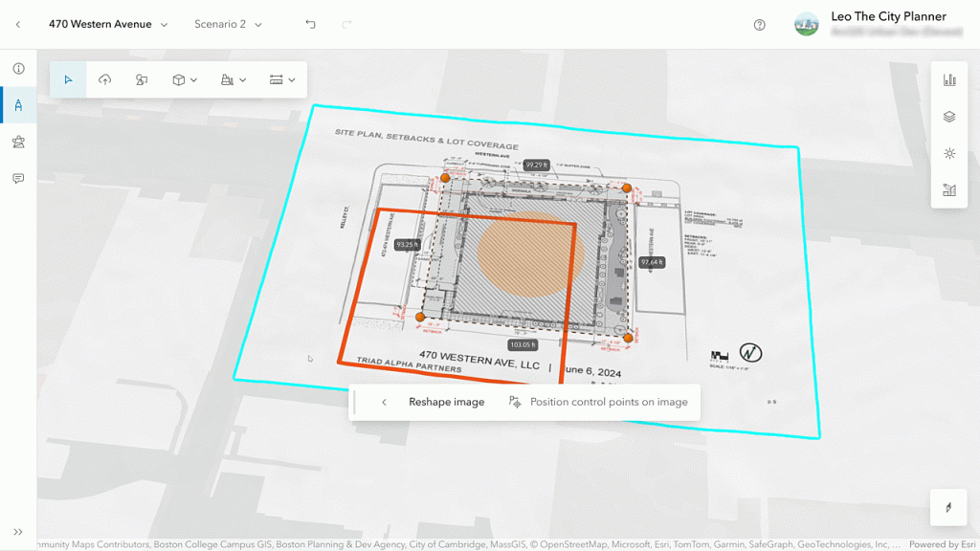Open the people/community sidebar icon
Image resolution: width=980 pixels, height=551 pixels.
click(19, 142)
